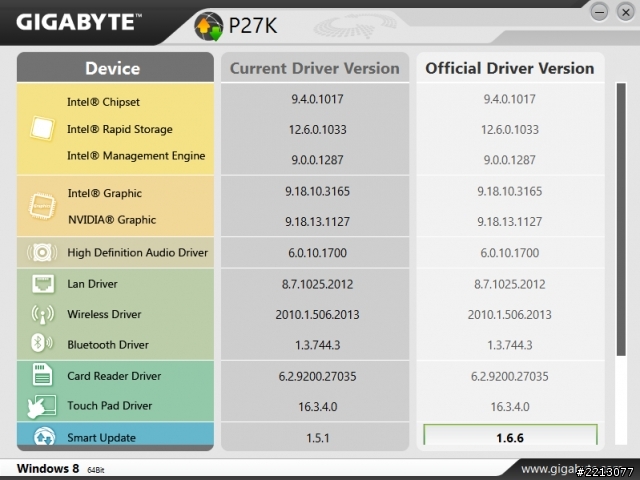
Task: Click the Bluetooth Driver icon
Action: click(x=42, y=343)
